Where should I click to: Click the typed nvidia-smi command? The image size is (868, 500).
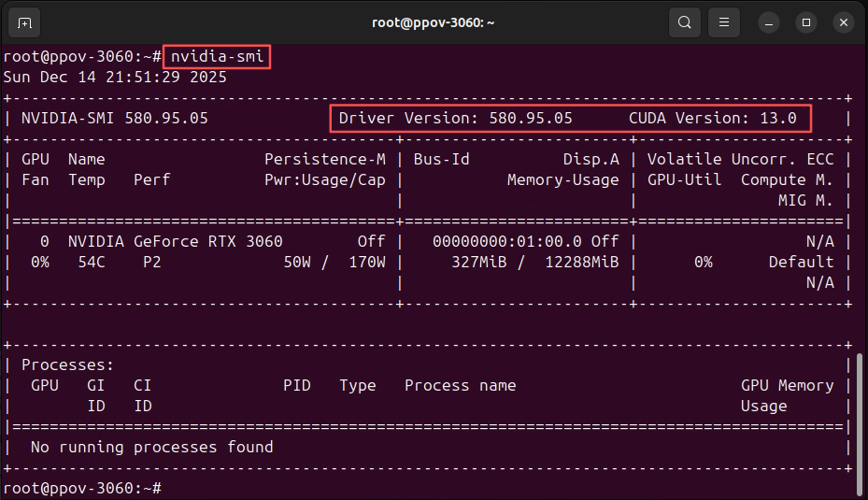pyautogui.click(x=217, y=56)
